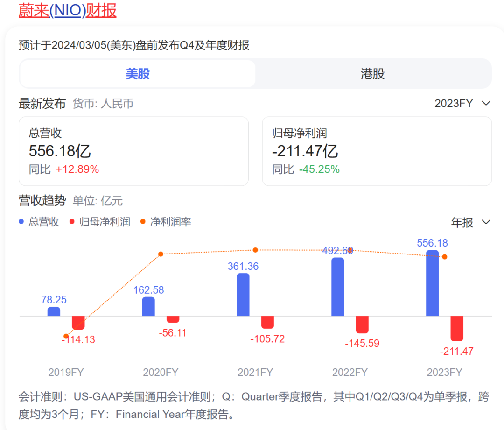Click the 货币: 人民币 currency note
This screenshot has height=430, width=504.
(103, 104)
